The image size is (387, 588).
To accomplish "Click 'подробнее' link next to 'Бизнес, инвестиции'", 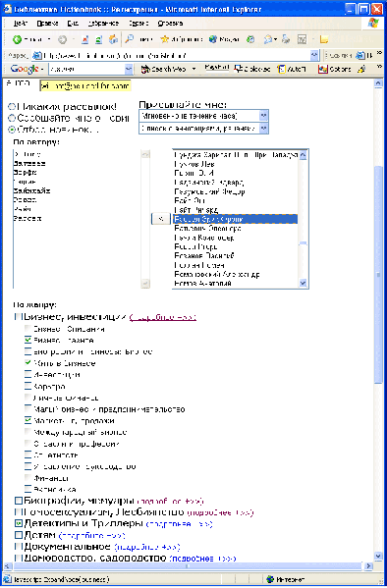I will [x=162, y=318].
